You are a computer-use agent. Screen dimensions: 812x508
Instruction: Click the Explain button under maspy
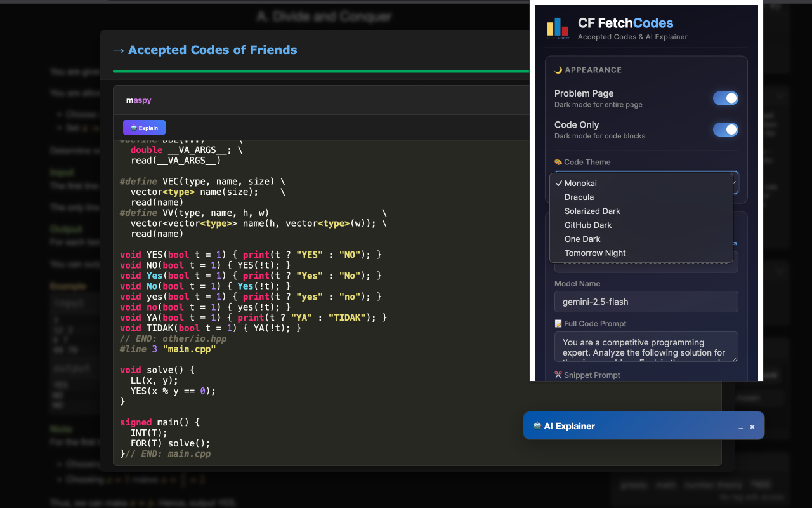(x=144, y=128)
